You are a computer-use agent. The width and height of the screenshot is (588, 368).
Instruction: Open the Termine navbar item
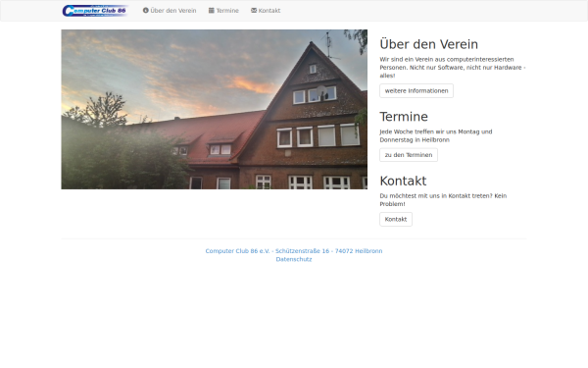pos(223,11)
